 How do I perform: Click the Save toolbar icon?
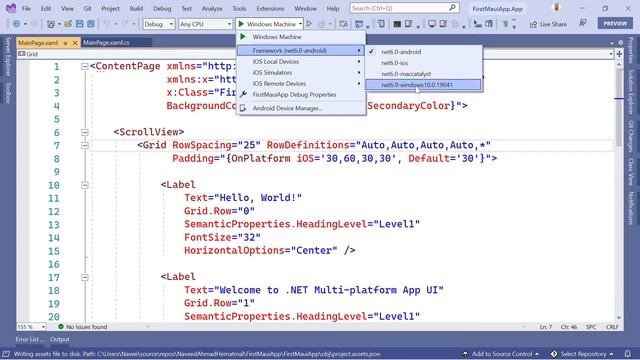80,24
